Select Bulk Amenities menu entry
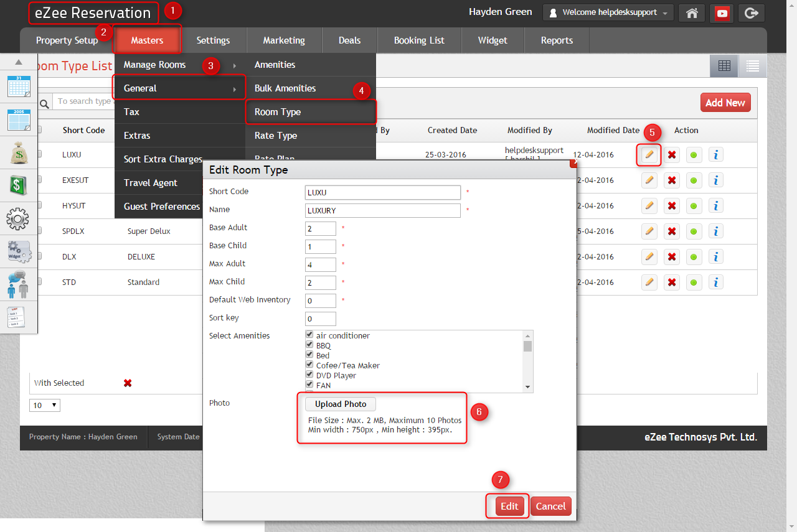The width and height of the screenshot is (797, 532). pos(311,88)
